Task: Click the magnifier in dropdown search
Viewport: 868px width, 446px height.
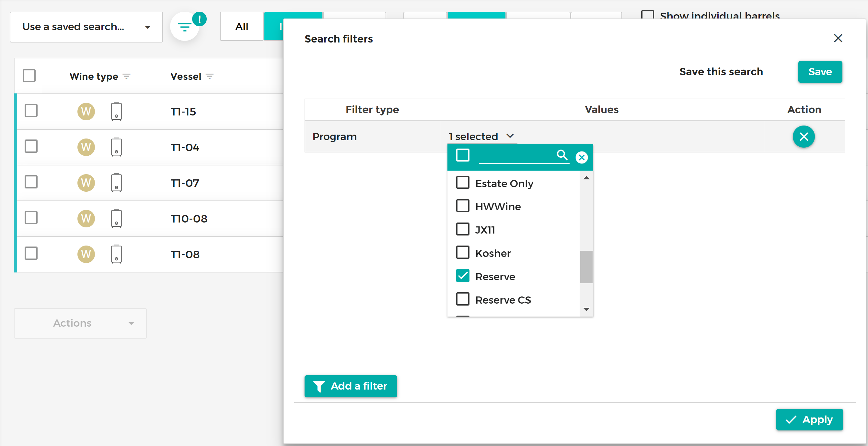Action: [x=562, y=155]
